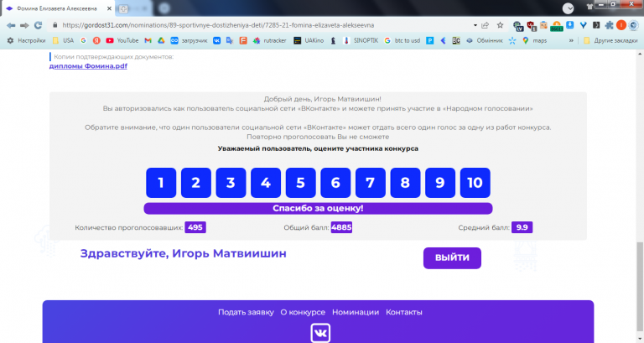Viewport: 644px width, 343px height.
Task: Open the загрузчик bookmark
Action: click(189, 40)
